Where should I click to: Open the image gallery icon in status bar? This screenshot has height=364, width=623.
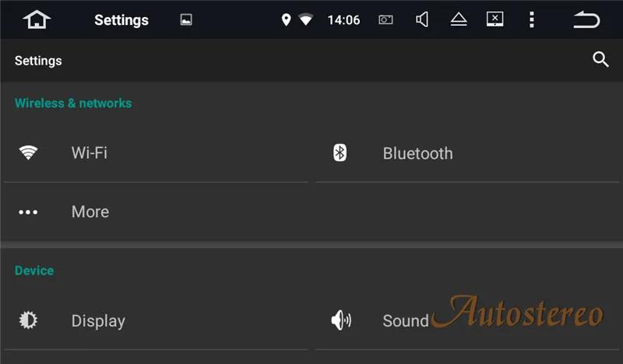186,19
